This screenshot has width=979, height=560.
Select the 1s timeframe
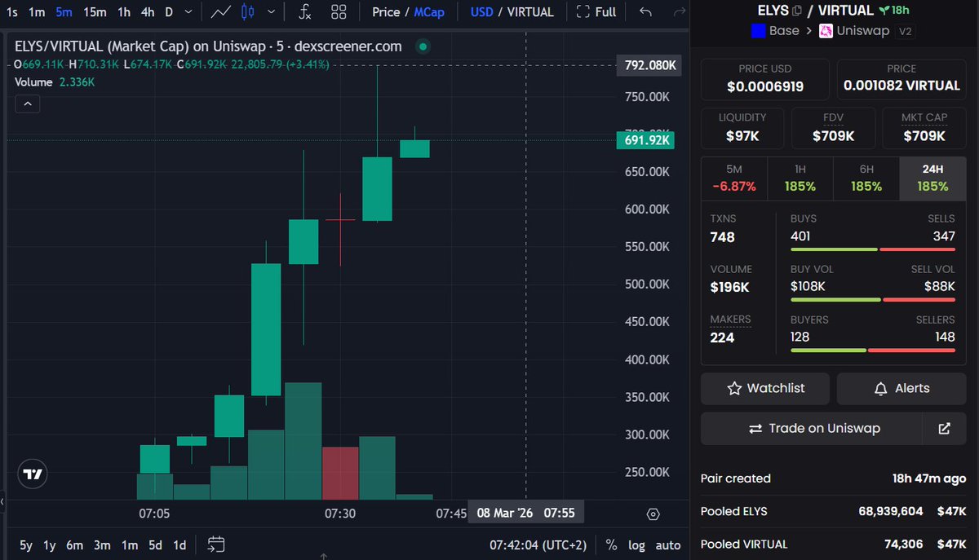pos(11,12)
